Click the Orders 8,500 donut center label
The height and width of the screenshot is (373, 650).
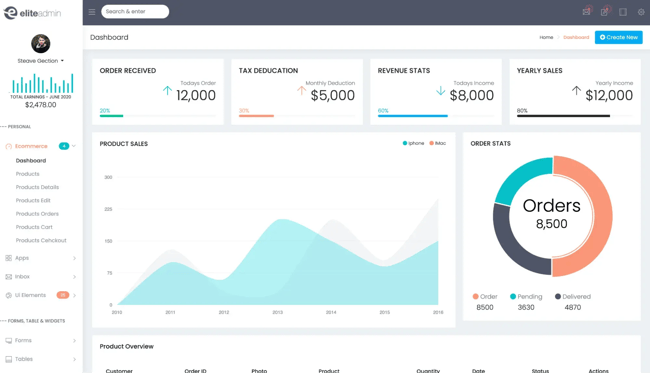click(x=552, y=213)
